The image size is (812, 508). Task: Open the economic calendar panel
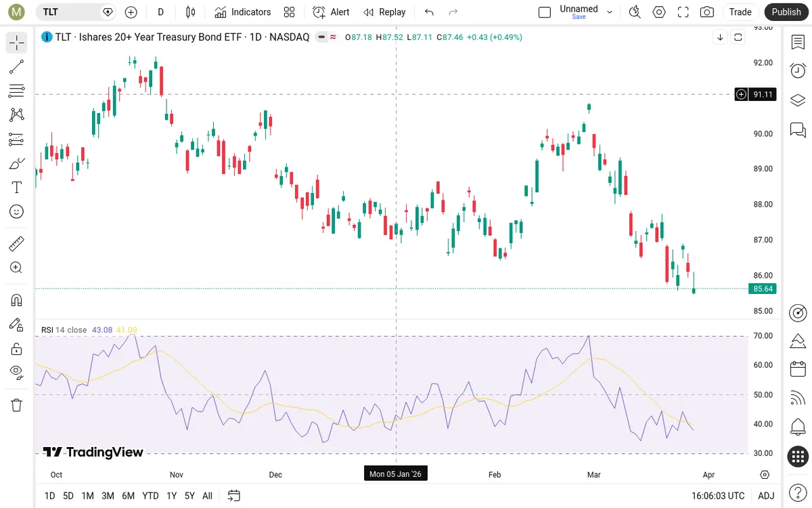tap(798, 369)
